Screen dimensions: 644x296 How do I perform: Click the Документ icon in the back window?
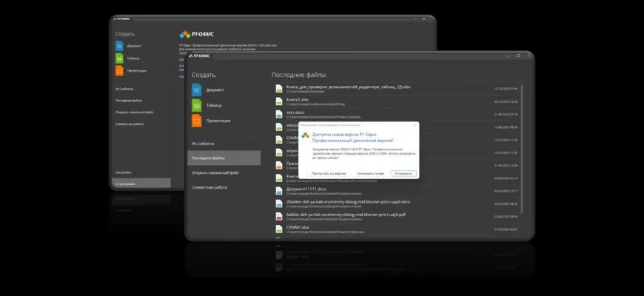pyautogui.click(x=119, y=46)
